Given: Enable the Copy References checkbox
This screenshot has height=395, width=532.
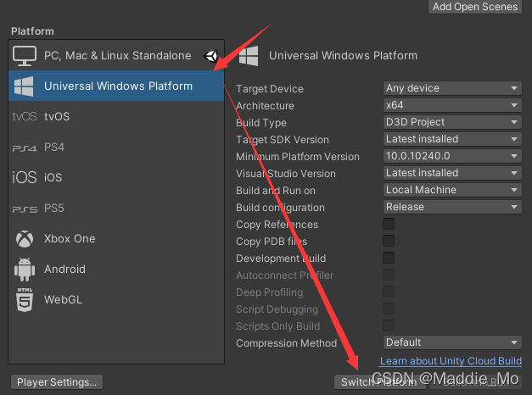Looking at the screenshot, I should tap(389, 224).
